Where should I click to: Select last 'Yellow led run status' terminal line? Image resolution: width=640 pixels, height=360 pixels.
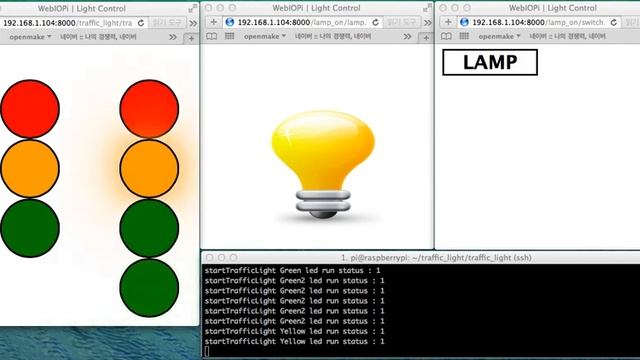[x=294, y=342]
